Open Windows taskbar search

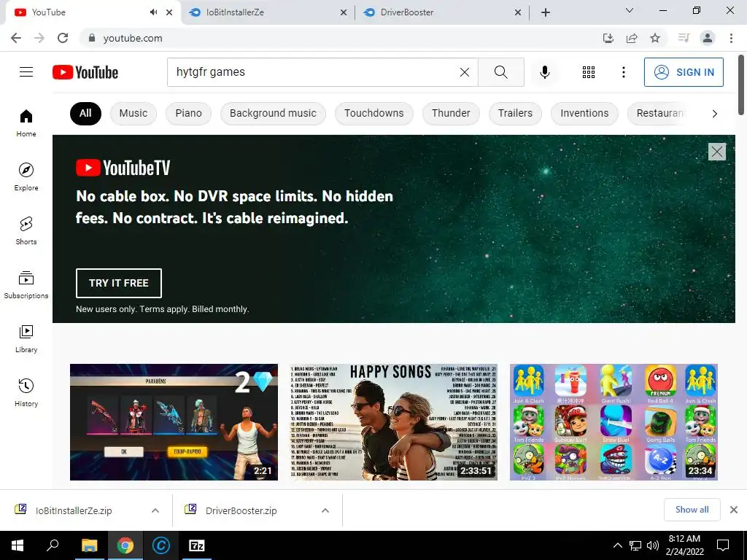53,545
